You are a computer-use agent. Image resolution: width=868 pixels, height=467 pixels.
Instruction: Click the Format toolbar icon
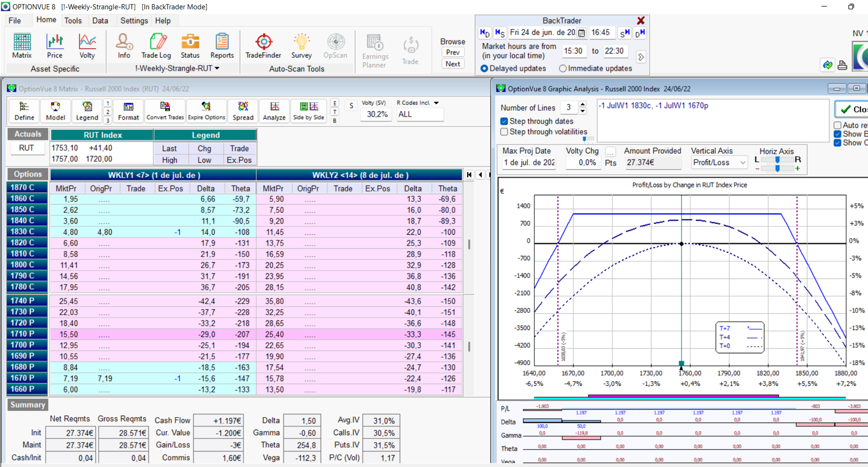point(128,111)
